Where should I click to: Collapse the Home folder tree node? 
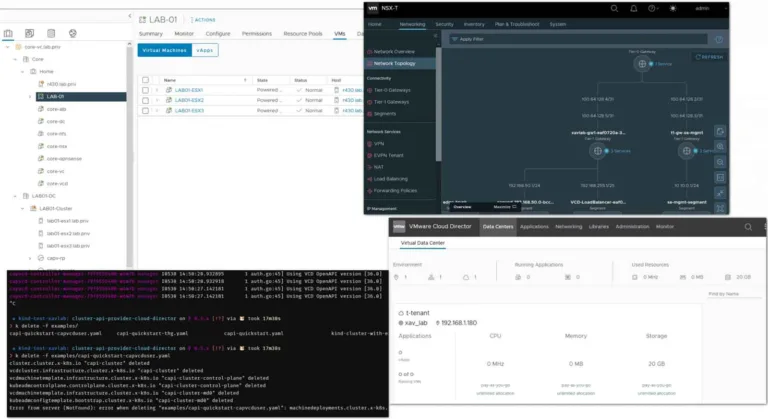[x=23, y=72]
